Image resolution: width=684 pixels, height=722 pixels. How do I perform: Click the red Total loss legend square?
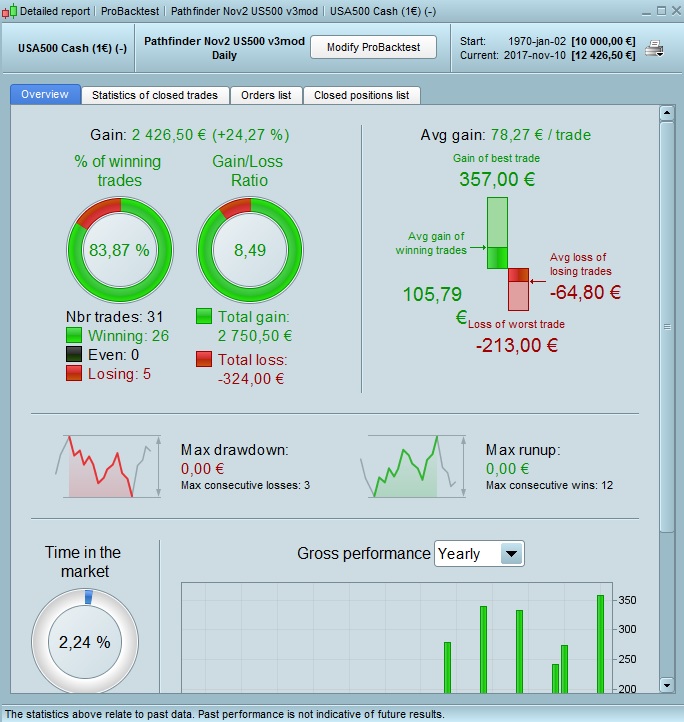[x=204, y=359]
